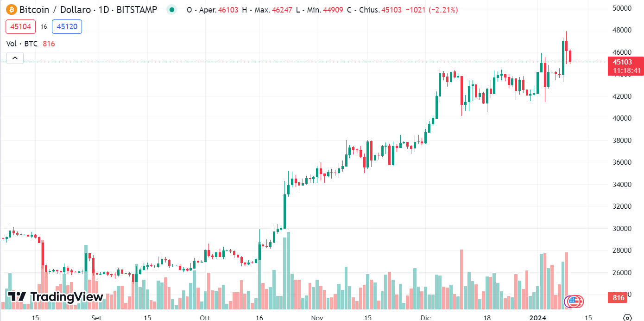644x321 pixels.
Task: Click the Ott label on time axis
Action: [204, 318]
